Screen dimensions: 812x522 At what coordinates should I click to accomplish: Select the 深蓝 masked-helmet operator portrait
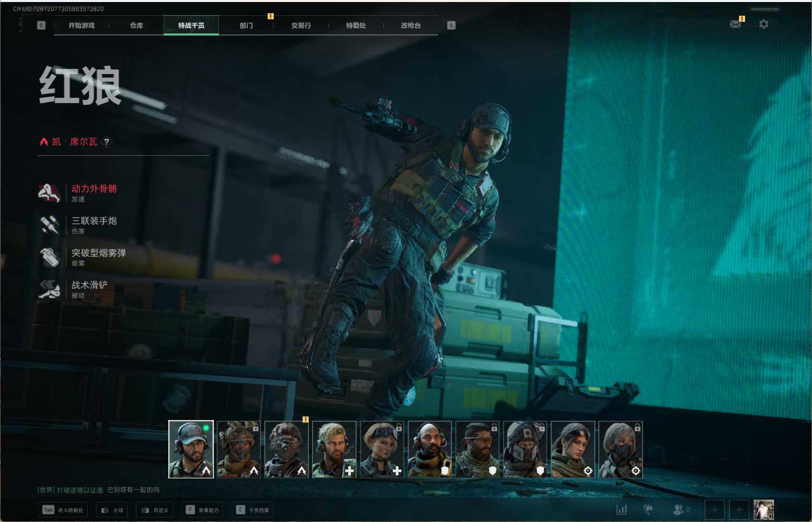coord(525,449)
